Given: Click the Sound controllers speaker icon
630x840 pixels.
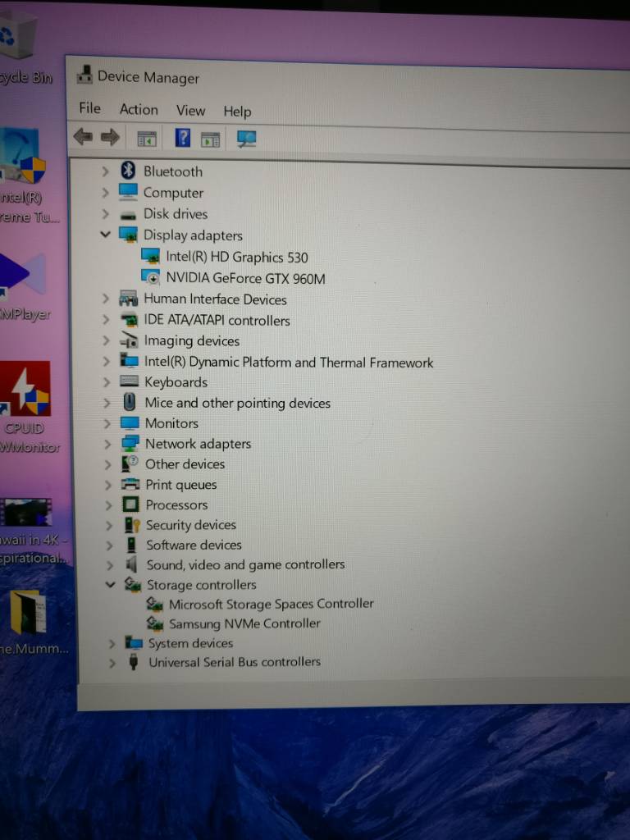Looking at the screenshot, I should 132,564.
